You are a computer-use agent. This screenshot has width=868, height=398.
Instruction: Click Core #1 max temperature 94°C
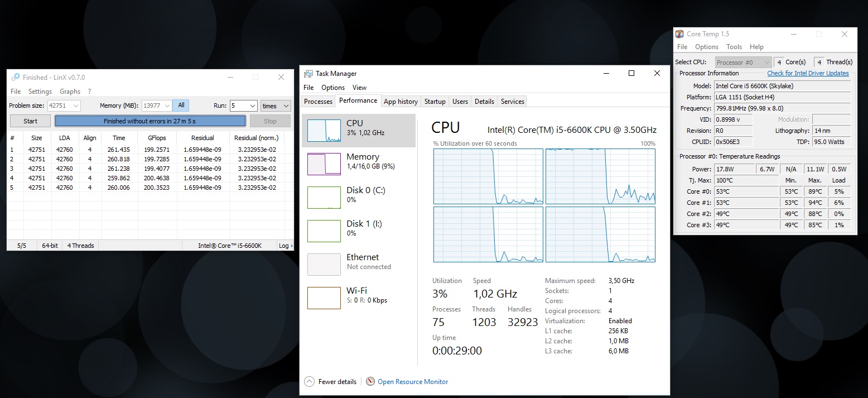[814, 203]
